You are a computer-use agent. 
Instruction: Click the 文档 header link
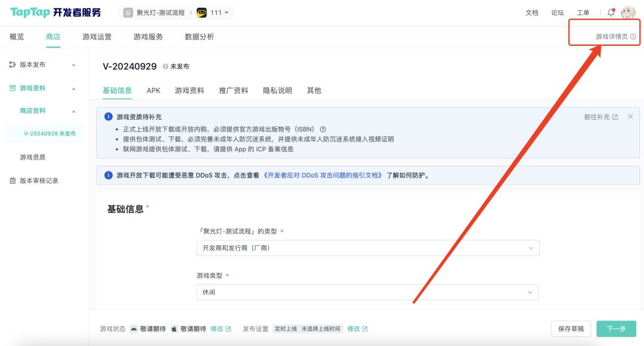532,13
